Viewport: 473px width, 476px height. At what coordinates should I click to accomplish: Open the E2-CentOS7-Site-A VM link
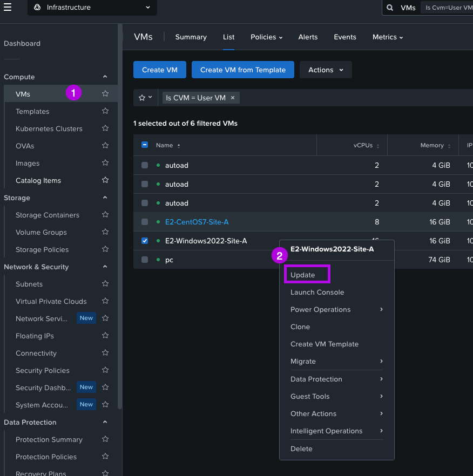point(197,222)
